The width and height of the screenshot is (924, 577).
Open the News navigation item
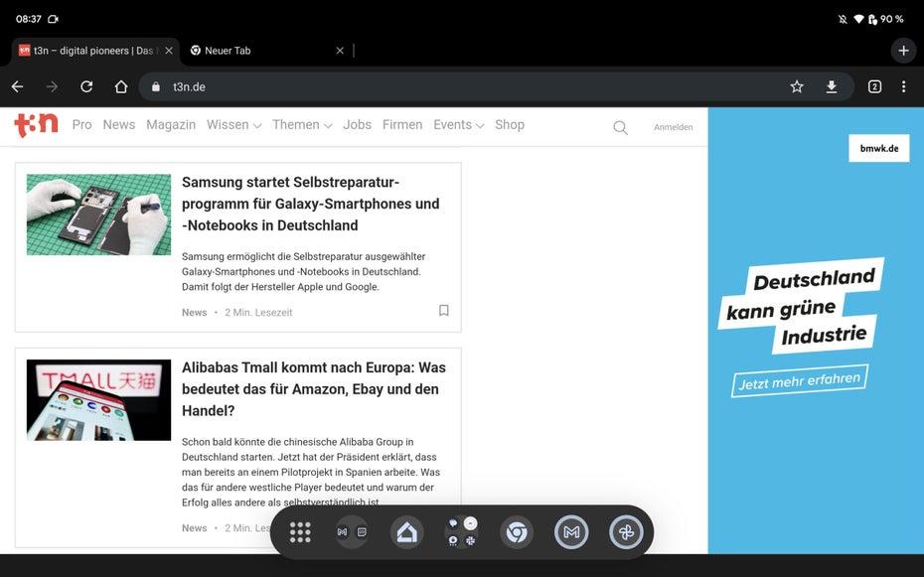pyautogui.click(x=119, y=125)
